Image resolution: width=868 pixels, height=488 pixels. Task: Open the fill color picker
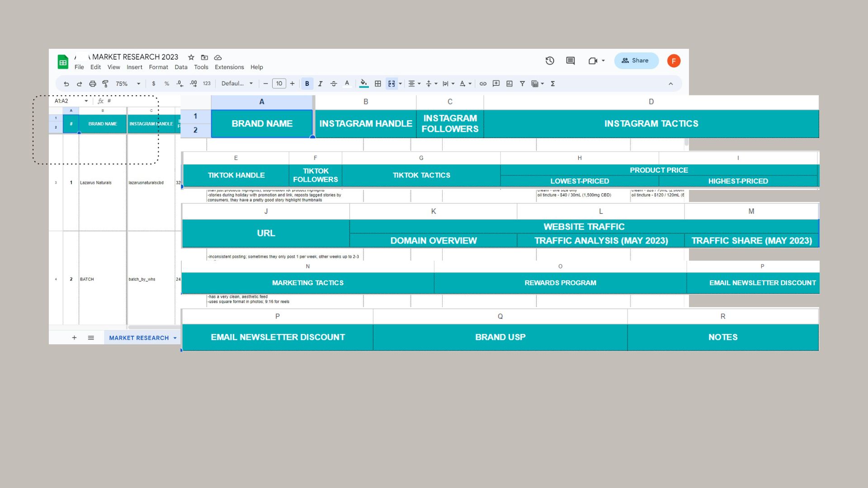tap(363, 84)
